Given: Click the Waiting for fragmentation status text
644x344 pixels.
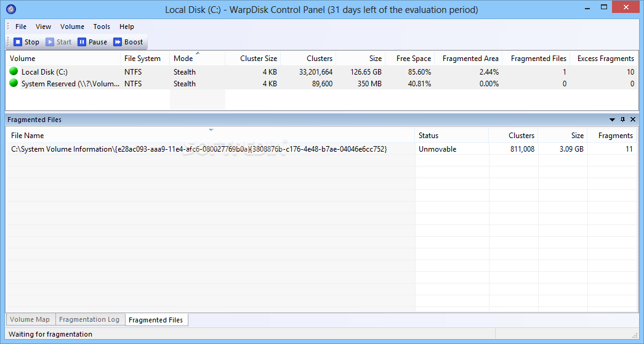Looking at the screenshot, I should [x=50, y=334].
